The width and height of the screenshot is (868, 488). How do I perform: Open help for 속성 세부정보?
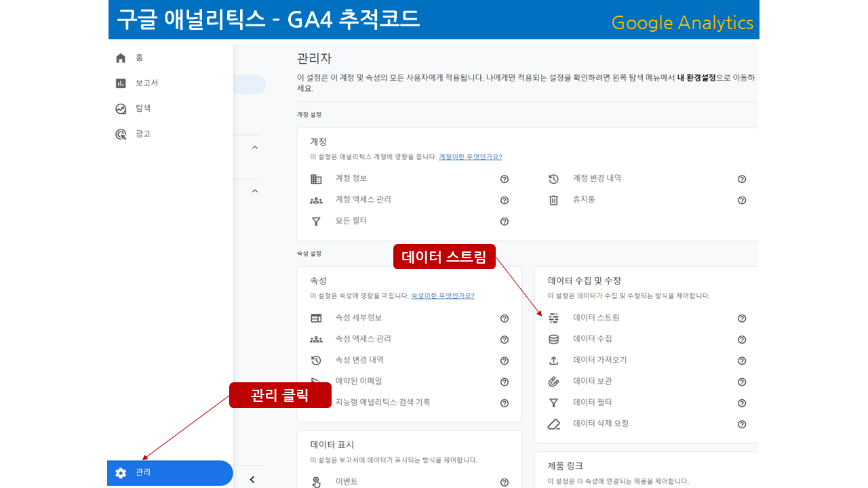(x=505, y=319)
